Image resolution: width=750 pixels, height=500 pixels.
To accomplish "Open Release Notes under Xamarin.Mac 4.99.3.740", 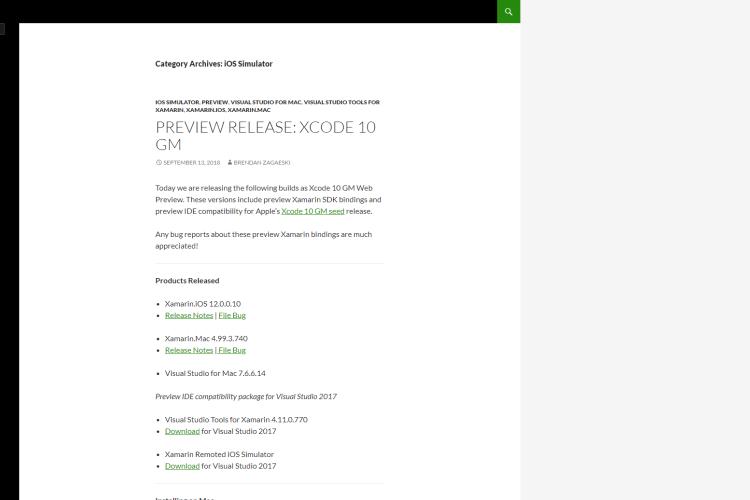I will pos(189,350).
